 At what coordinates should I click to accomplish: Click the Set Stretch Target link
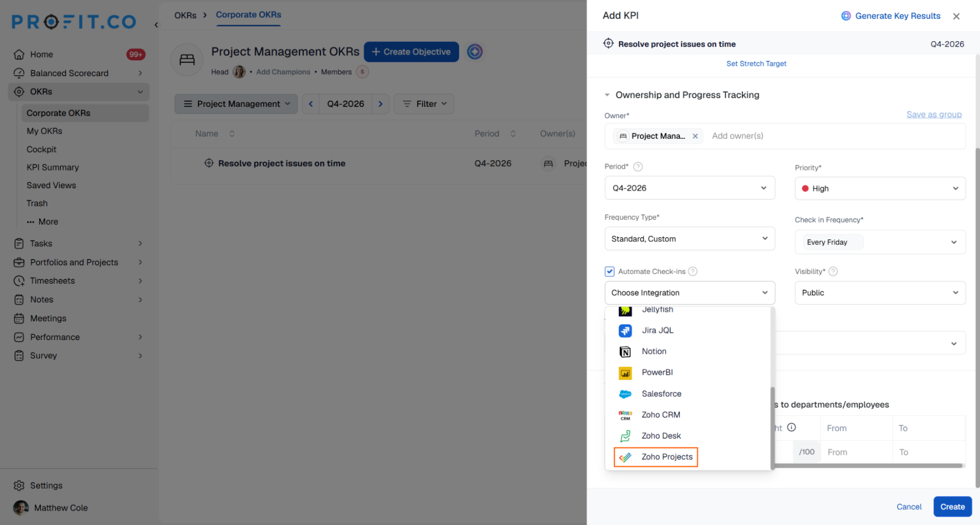pos(756,64)
